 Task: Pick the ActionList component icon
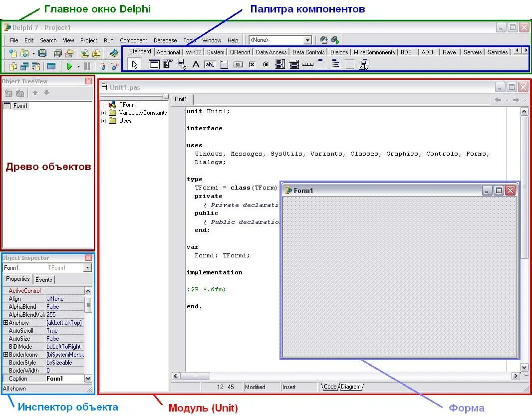click(364, 64)
